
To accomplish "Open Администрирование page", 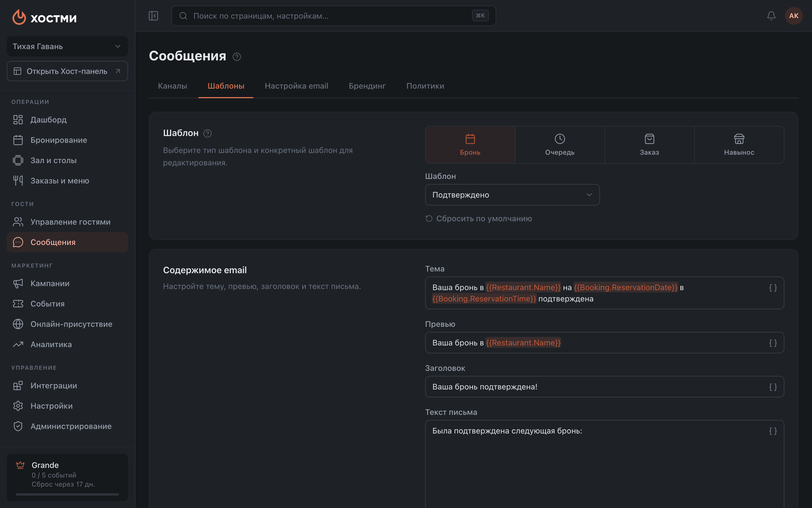I will pyautogui.click(x=67, y=426).
